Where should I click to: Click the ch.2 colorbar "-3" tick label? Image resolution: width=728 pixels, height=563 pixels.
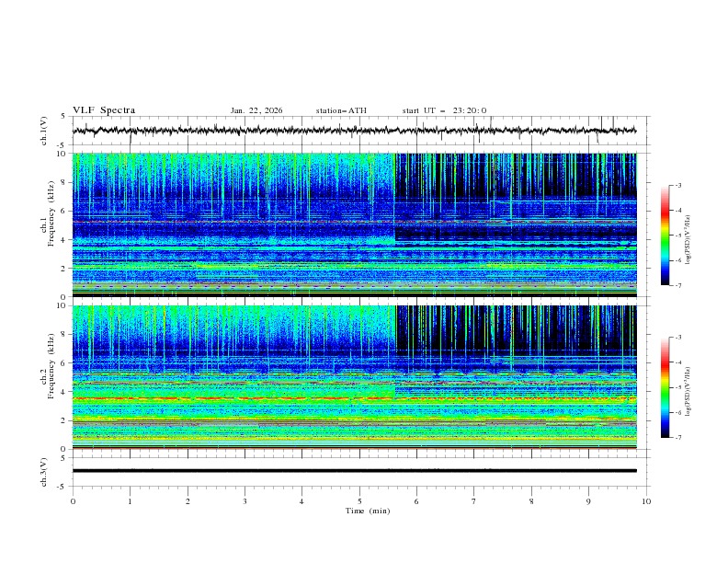pos(678,338)
